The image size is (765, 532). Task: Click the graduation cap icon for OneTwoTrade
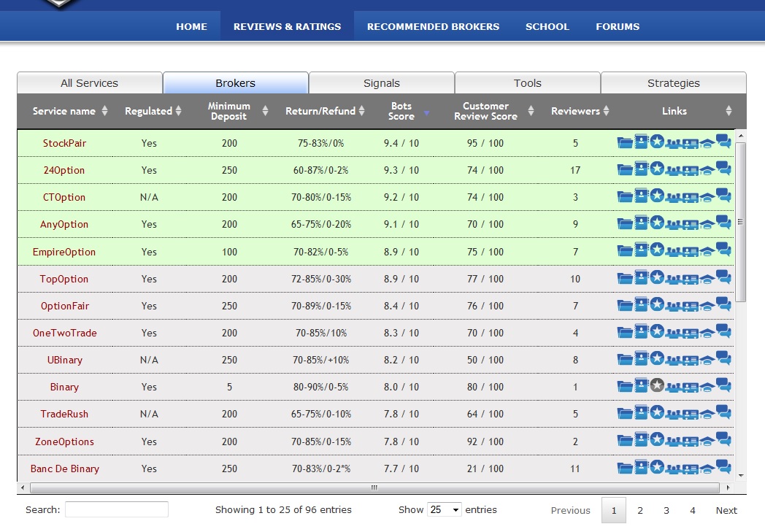pos(707,333)
